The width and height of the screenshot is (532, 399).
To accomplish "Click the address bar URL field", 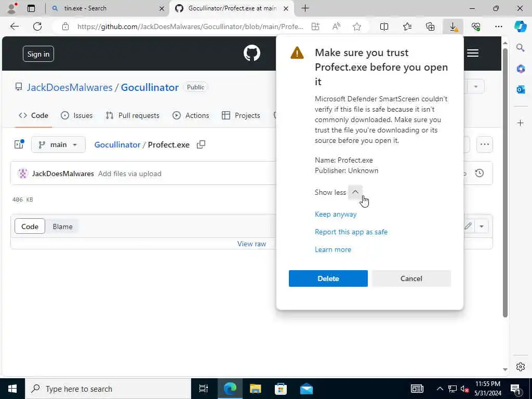I will (x=190, y=26).
